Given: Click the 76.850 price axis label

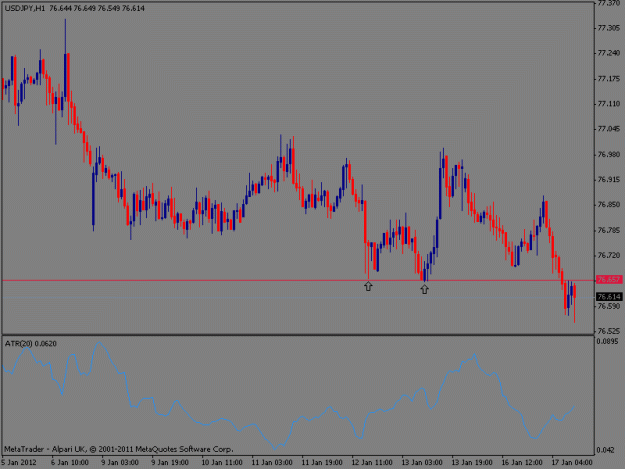Looking at the screenshot, I should (609, 204).
